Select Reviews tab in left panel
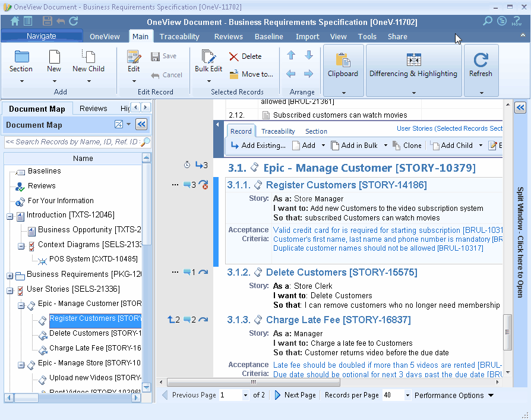The width and height of the screenshot is (531, 420). 93,108
